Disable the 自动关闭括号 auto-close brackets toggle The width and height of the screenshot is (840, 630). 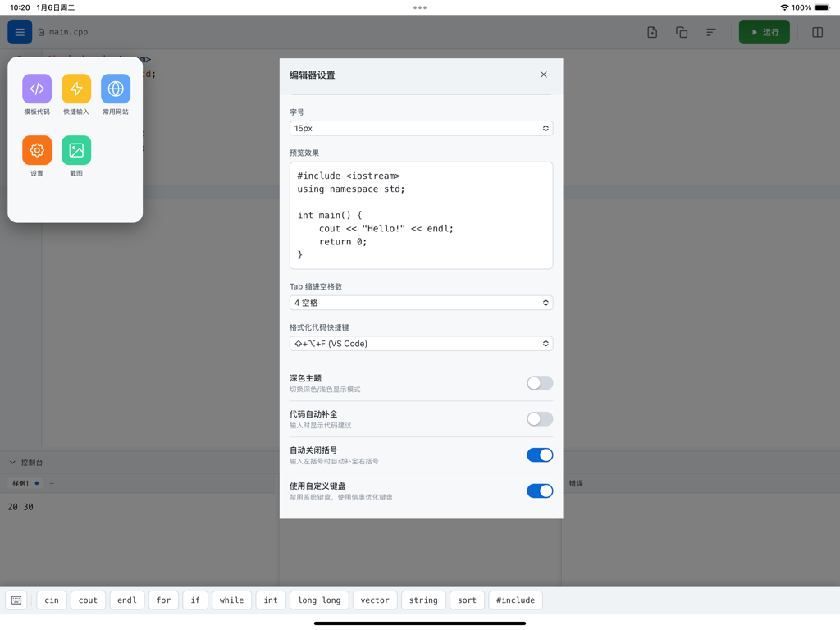(x=539, y=454)
